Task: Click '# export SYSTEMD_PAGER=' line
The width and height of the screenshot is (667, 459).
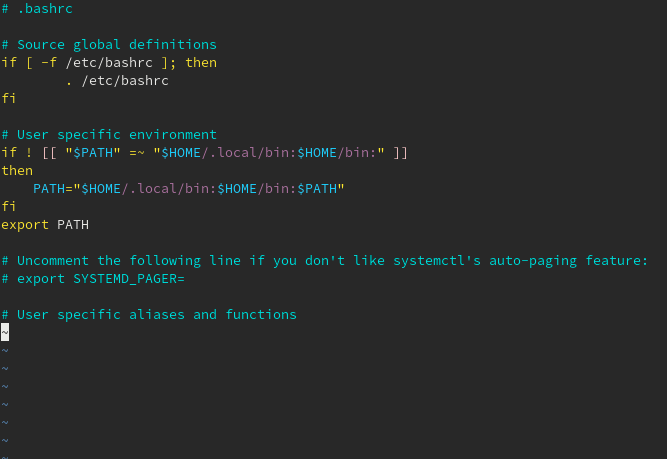Action: (x=93, y=279)
